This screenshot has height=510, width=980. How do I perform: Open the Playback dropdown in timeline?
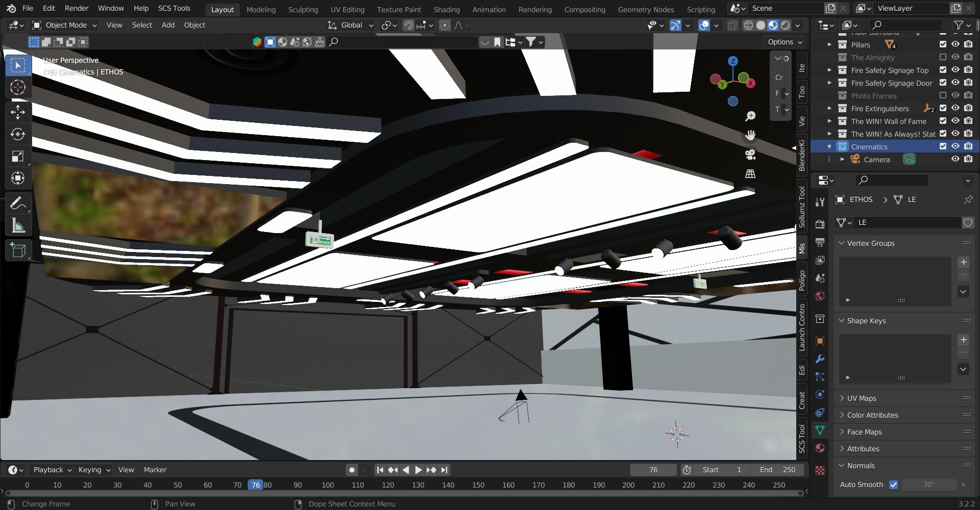click(x=52, y=470)
